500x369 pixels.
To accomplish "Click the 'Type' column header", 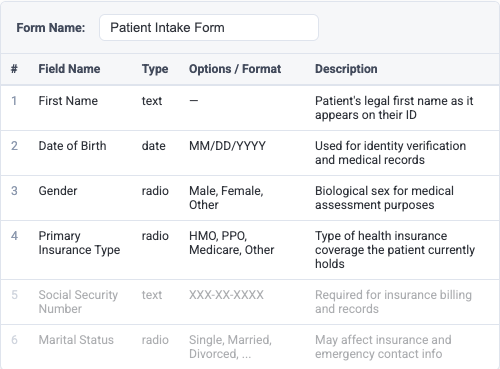I will click(155, 69).
